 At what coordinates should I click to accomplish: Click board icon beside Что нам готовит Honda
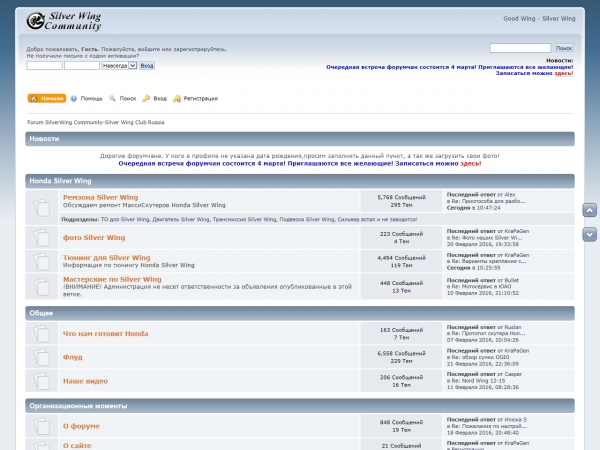click(x=42, y=334)
